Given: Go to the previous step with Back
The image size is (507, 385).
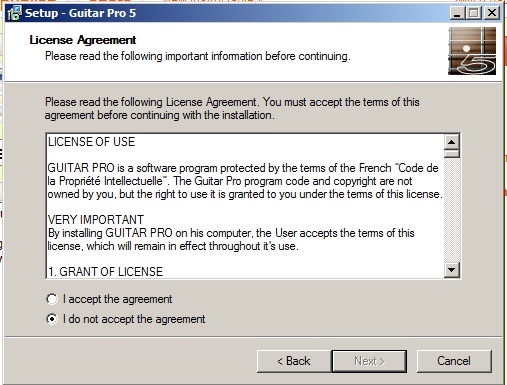Looking at the screenshot, I should pos(294,361).
